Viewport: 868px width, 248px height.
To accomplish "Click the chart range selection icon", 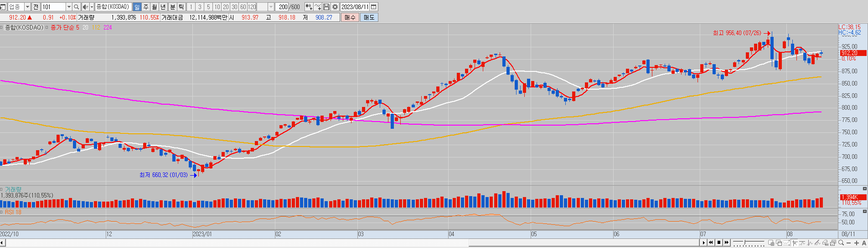I will [x=786, y=243].
